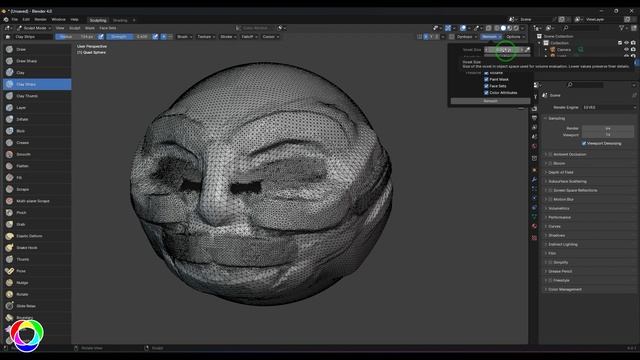Screen dimensions: 640x360
Task: Open the Window menu
Action: tap(58, 20)
